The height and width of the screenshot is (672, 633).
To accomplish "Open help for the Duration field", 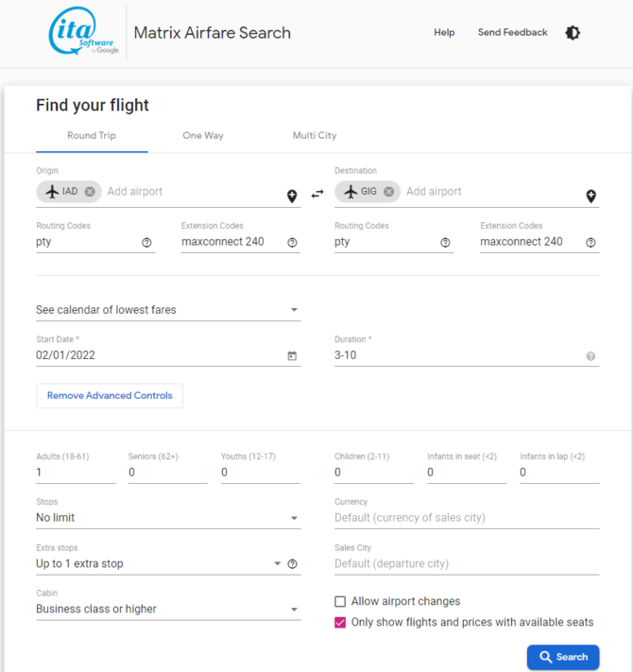I will [590, 356].
